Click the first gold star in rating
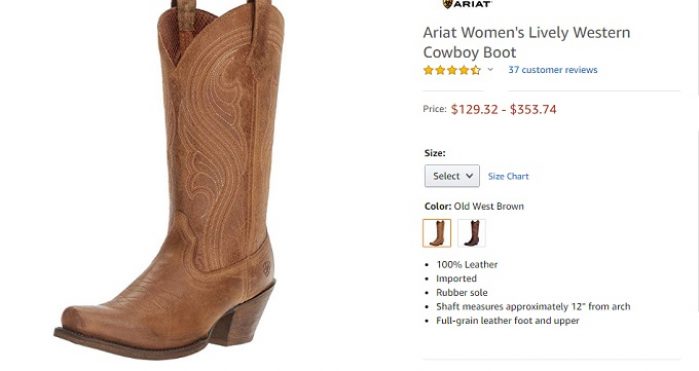This screenshot has width=699, height=371. click(x=428, y=70)
